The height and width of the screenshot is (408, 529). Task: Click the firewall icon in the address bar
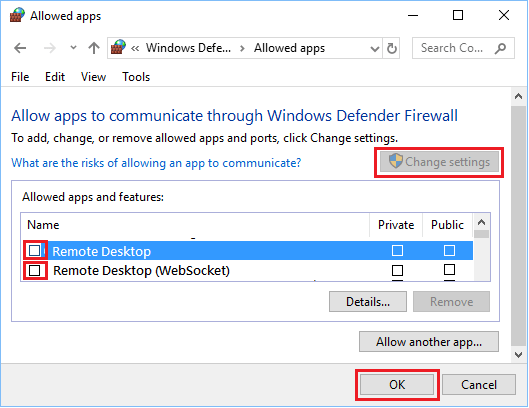pos(118,47)
